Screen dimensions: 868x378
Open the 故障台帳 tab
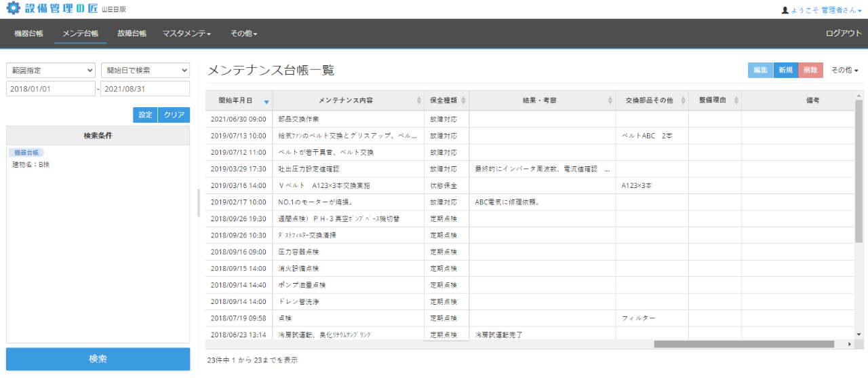tap(132, 33)
